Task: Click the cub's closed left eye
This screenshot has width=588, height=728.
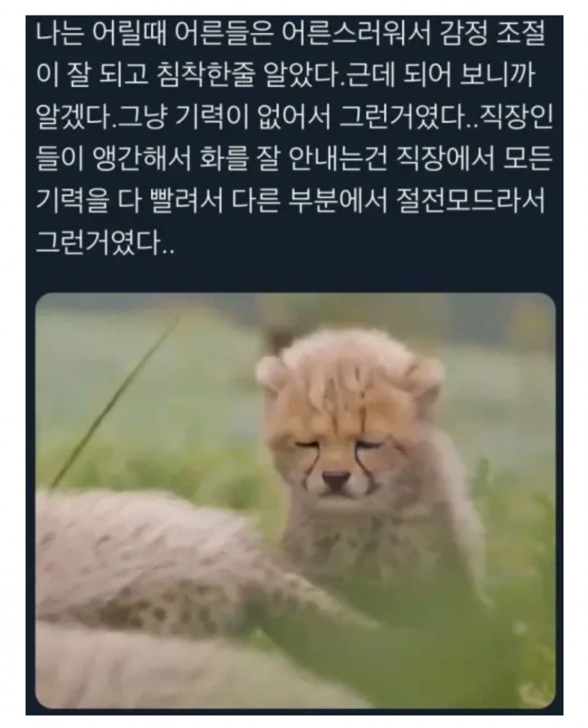Action: pos(308,445)
